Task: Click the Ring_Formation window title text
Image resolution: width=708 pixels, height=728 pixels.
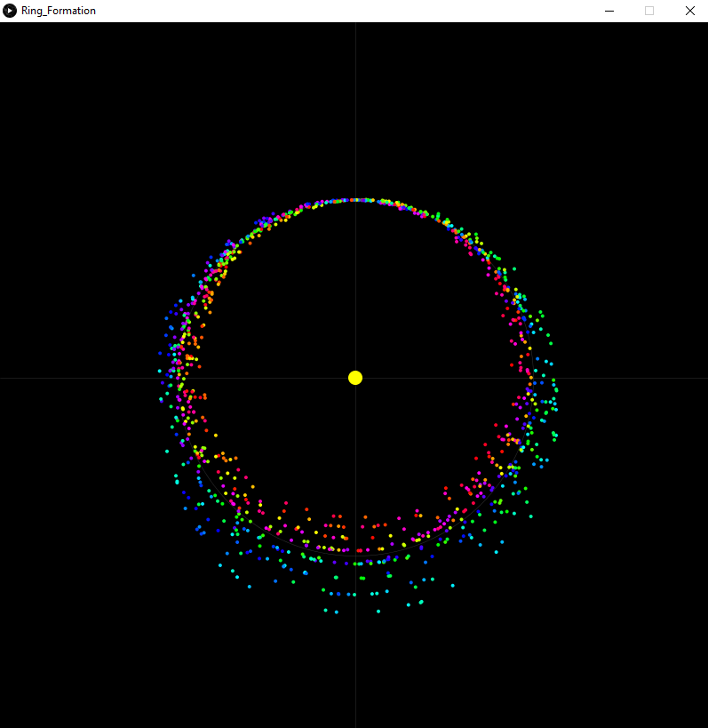Action: (x=59, y=11)
